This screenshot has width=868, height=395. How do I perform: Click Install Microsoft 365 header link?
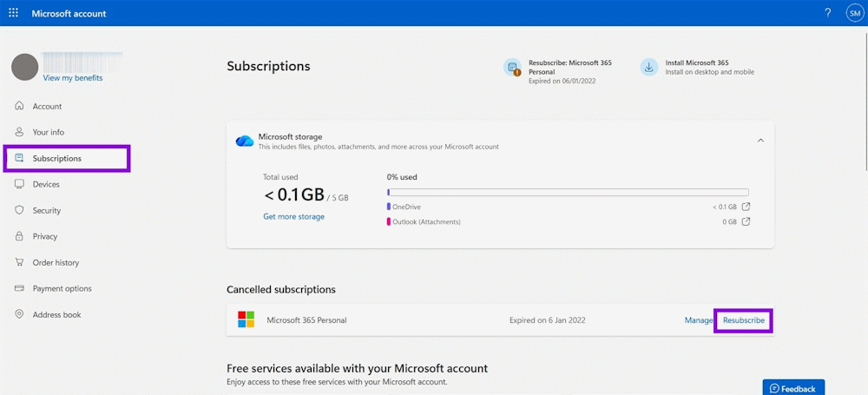coord(697,63)
